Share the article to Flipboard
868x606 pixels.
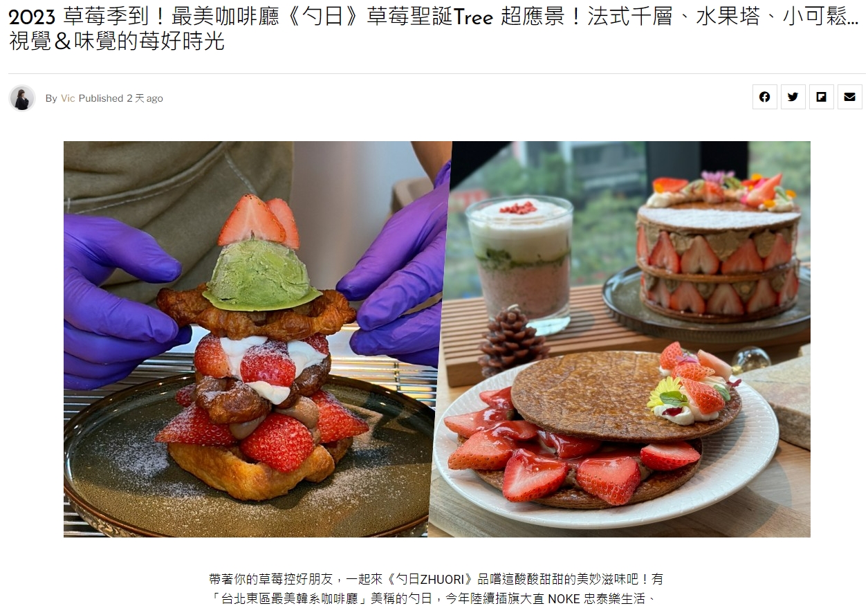822,97
